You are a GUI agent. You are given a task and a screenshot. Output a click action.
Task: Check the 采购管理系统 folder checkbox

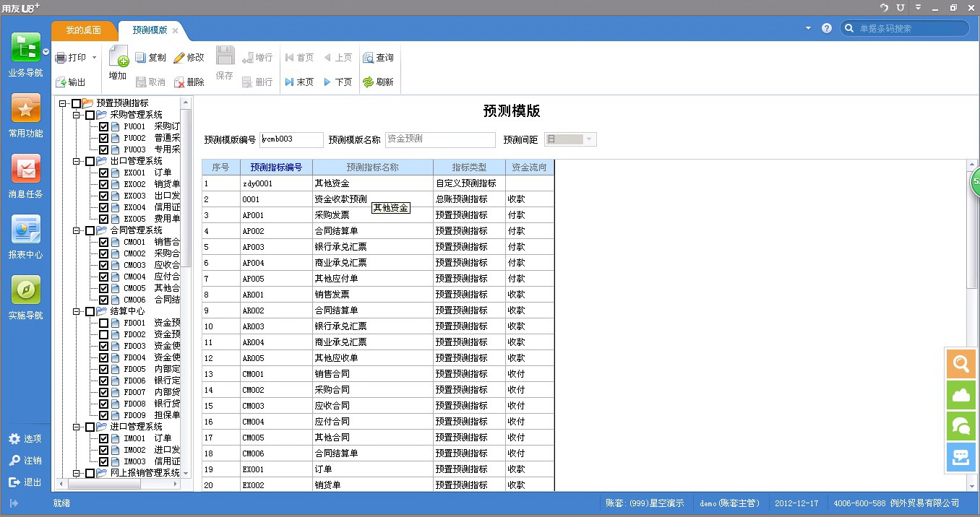[x=90, y=115]
